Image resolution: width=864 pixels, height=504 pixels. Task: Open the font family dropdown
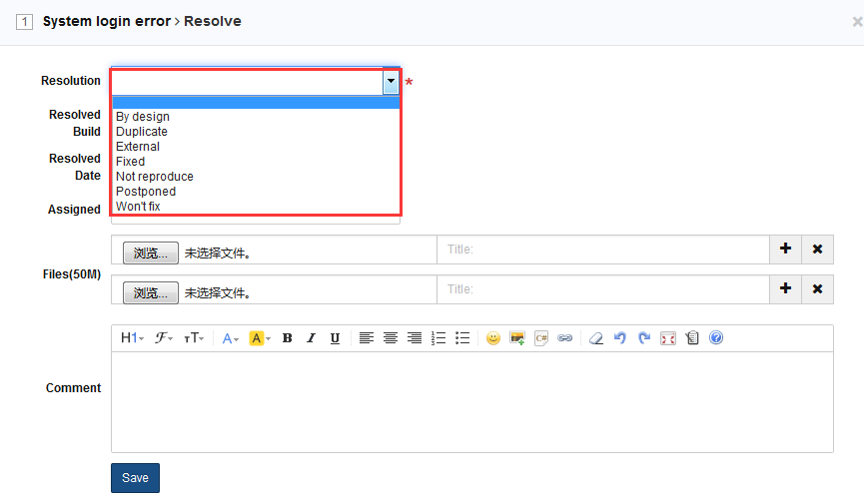[164, 338]
